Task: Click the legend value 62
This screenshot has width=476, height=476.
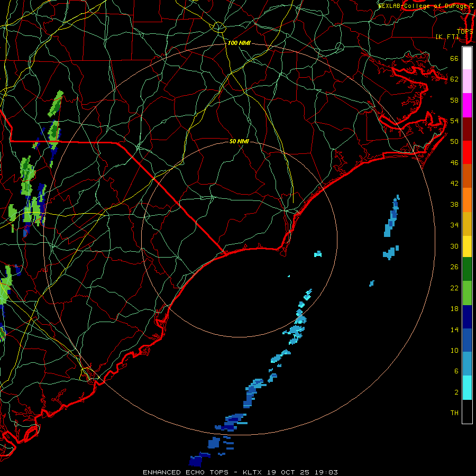Action: click(454, 79)
